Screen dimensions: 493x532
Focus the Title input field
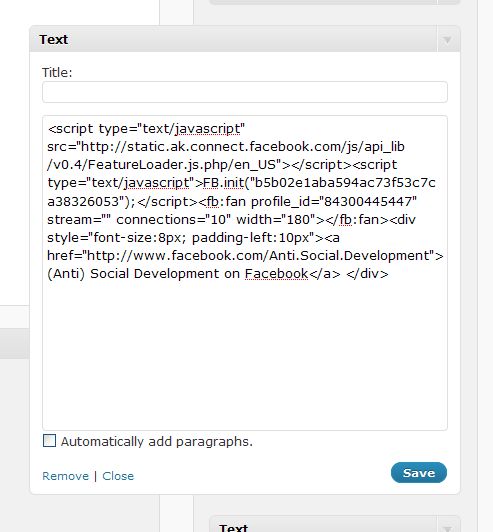click(245, 92)
